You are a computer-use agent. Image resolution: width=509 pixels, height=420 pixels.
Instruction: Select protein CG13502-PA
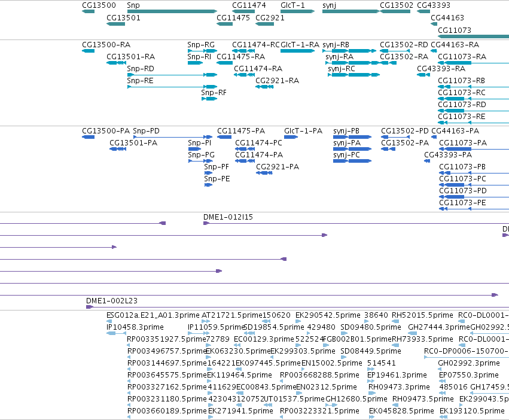pyautogui.click(x=388, y=149)
